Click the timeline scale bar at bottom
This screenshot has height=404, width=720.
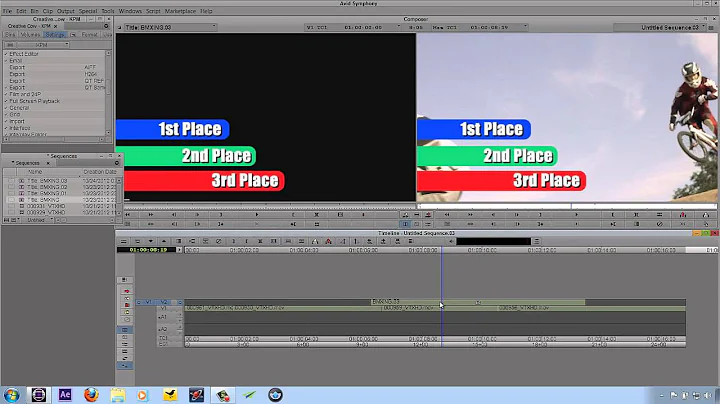(435, 344)
